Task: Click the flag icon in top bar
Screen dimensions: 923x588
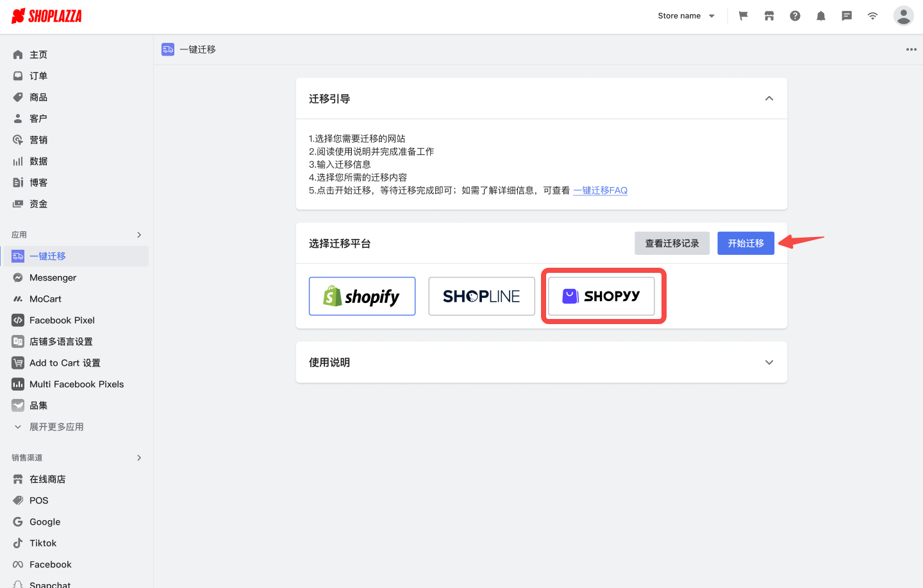Action: click(744, 16)
